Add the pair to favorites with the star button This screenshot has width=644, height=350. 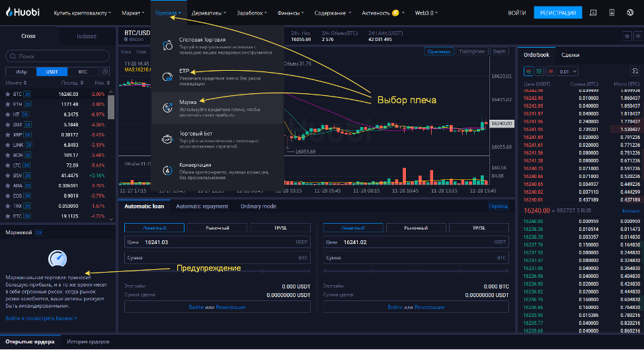pyautogui.click(x=626, y=36)
